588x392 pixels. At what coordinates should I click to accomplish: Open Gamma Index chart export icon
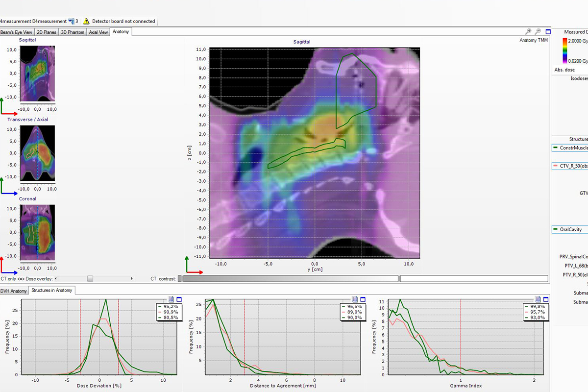click(538, 299)
